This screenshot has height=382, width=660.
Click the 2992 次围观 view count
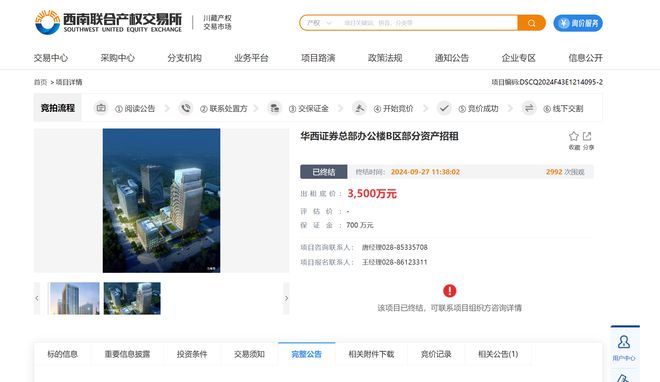tap(565, 172)
